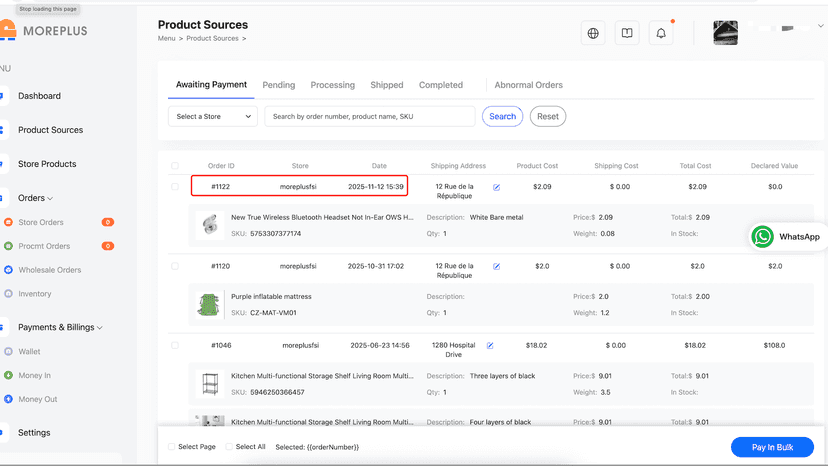Click the Search button
Viewport: 828px width, 466px height.
pyautogui.click(x=502, y=116)
